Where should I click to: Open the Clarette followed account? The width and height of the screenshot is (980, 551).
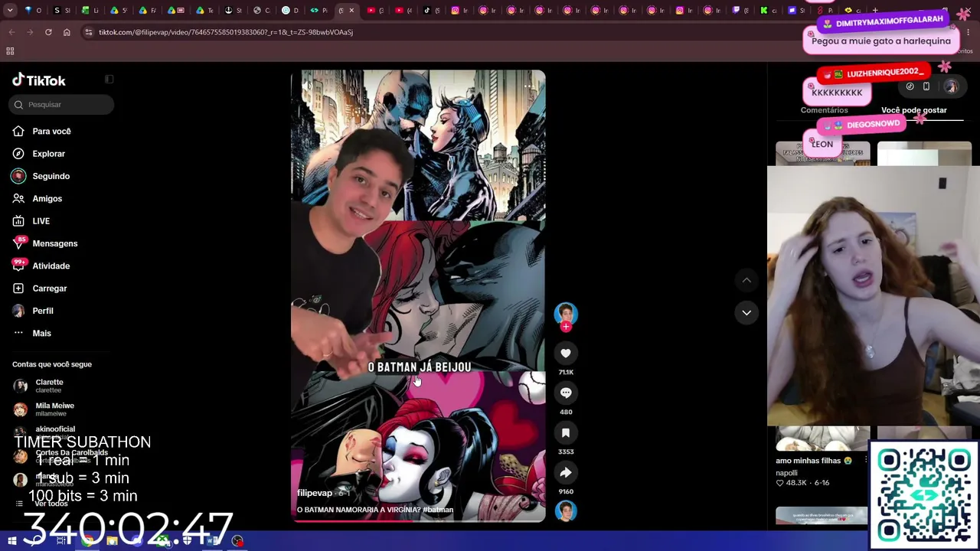[49, 386]
